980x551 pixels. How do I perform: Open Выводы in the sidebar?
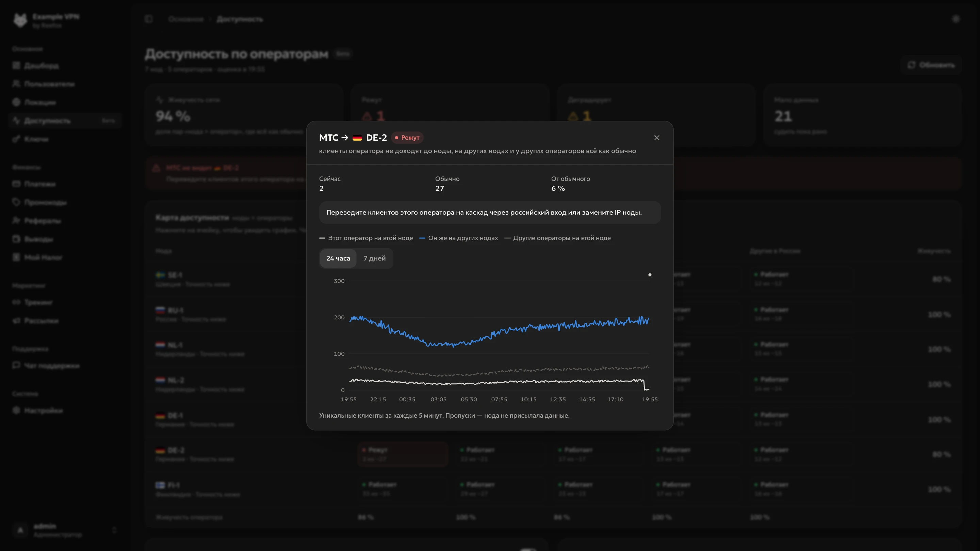[65, 239]
